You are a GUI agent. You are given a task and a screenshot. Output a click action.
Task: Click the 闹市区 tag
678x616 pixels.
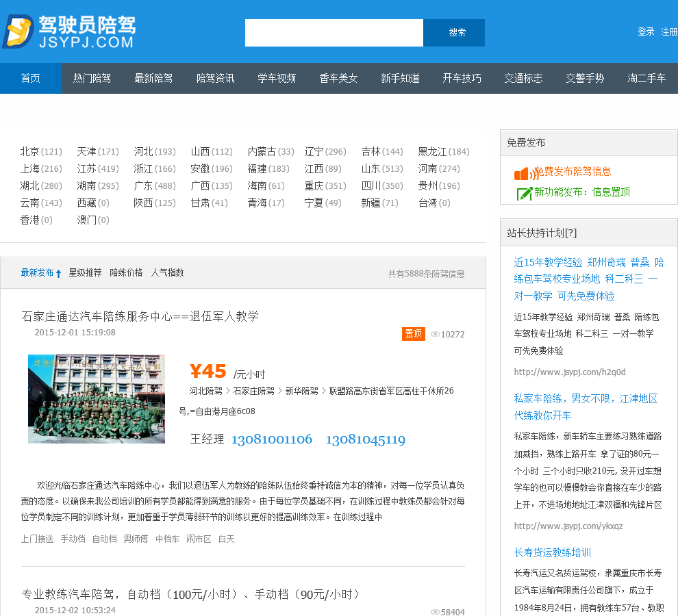point(199,539)
